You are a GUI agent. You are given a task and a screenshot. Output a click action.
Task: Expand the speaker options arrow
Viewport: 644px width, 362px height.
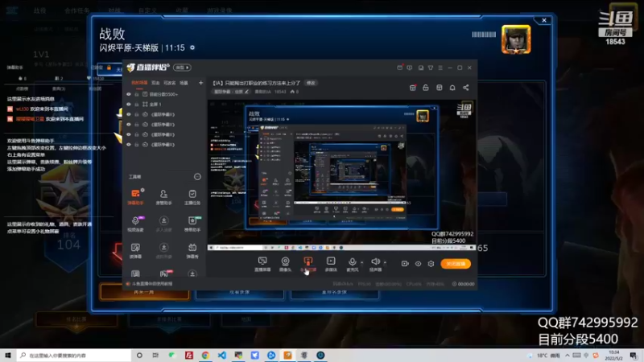[385, 262]
